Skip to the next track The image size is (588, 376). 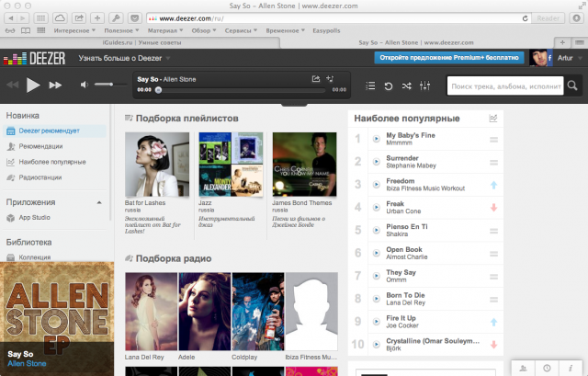pyautogui.click(x=55, y=85)
